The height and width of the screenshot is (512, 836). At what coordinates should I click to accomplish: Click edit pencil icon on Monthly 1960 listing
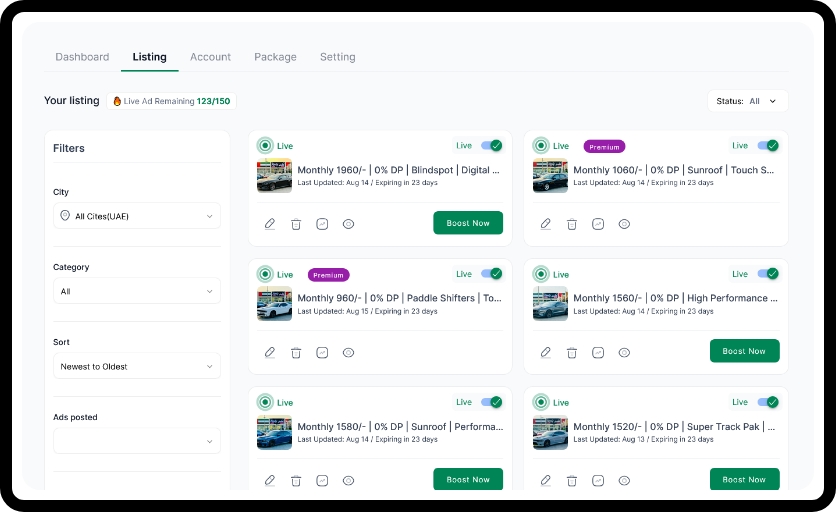[x=270, y=224]
